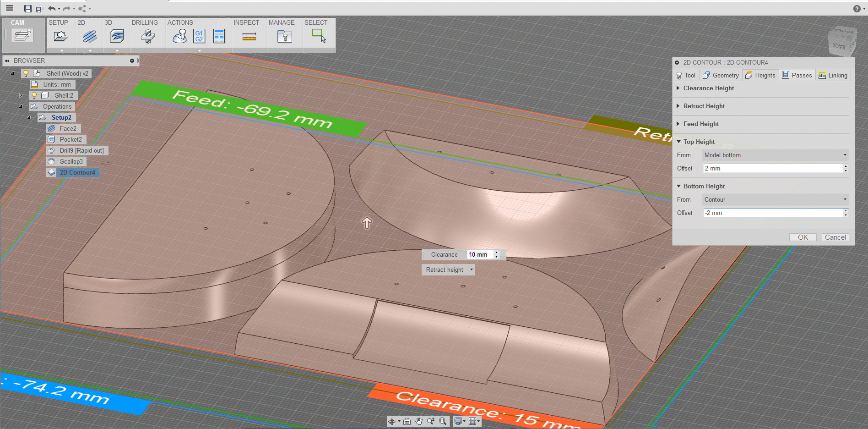The width and height of the screenshot is (868, 429).
Task: Click the orbit navigation icon
Action: (x=392, y=421)
